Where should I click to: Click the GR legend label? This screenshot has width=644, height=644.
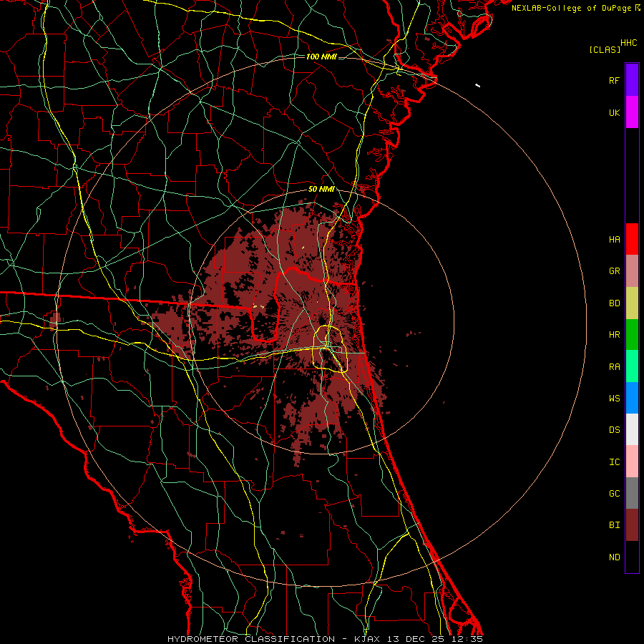pos(615,271)
